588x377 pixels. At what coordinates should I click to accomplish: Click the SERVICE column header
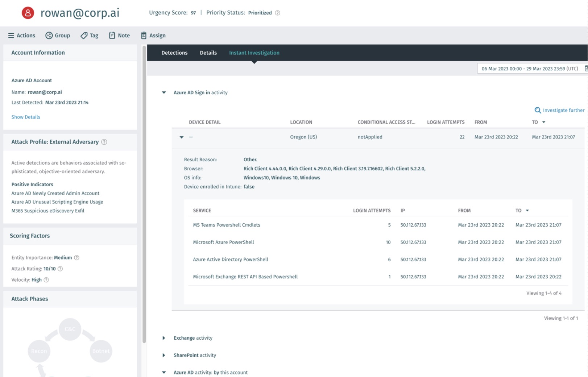coord(202,211)
